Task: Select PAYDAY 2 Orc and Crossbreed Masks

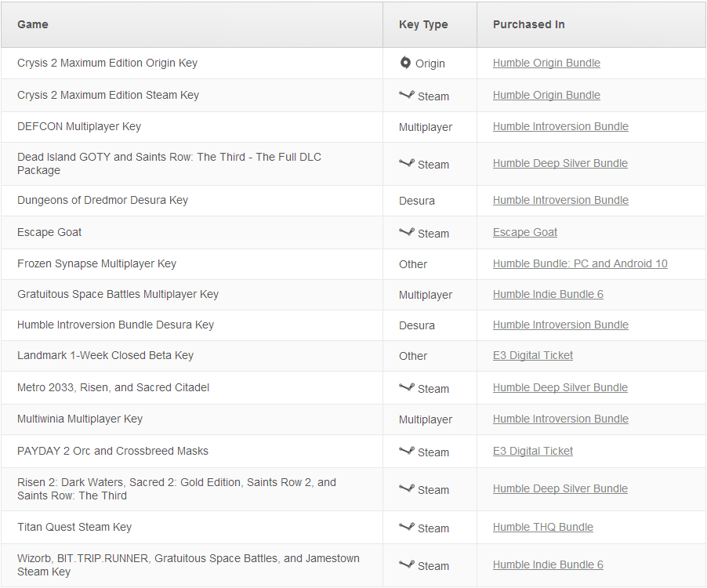Action: pos(113,451)
